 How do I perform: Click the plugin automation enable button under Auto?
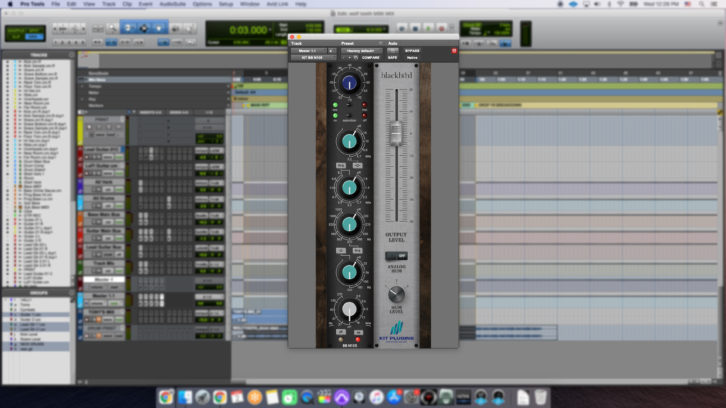tap(393, 50)
